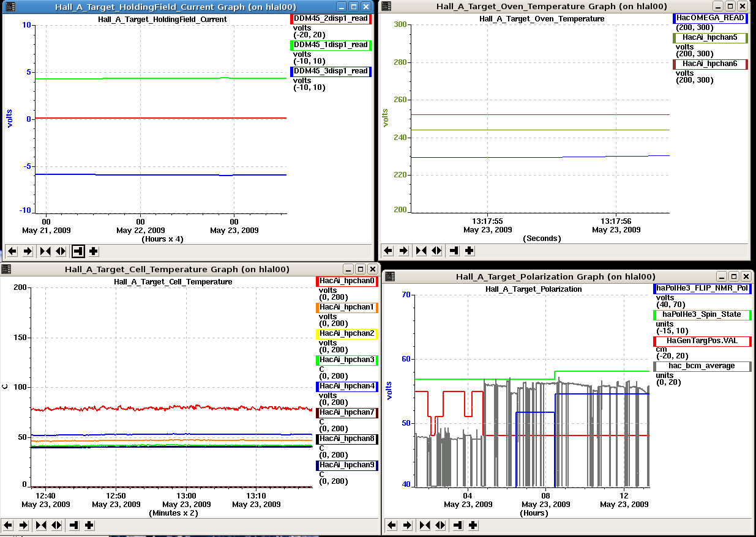
Task: Click the '(Hours)' label in Polarization graph
Action: tap(534, 513)
